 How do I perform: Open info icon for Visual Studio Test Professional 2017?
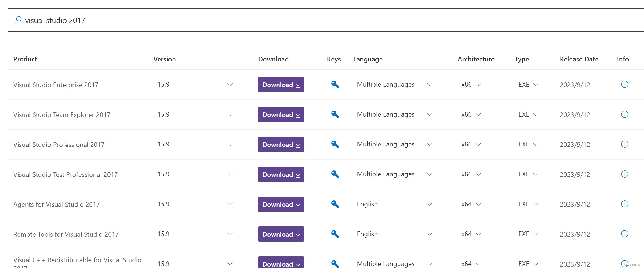click(624, 174)
